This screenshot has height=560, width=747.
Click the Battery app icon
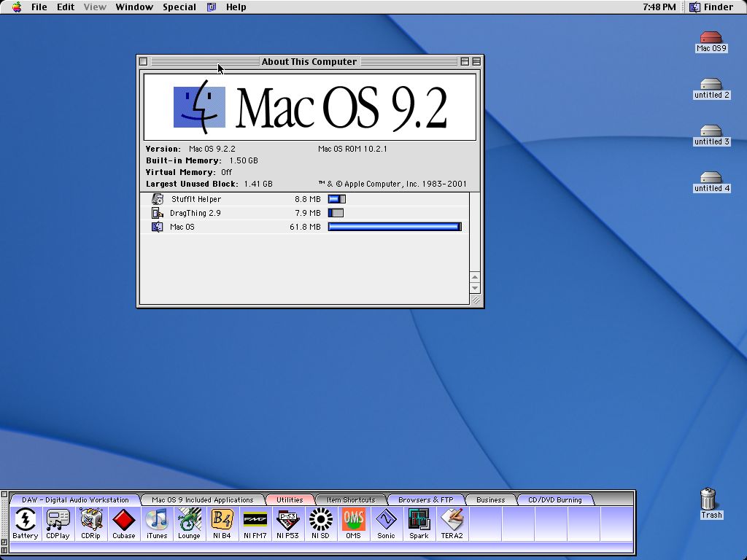[x=26, y=520]
